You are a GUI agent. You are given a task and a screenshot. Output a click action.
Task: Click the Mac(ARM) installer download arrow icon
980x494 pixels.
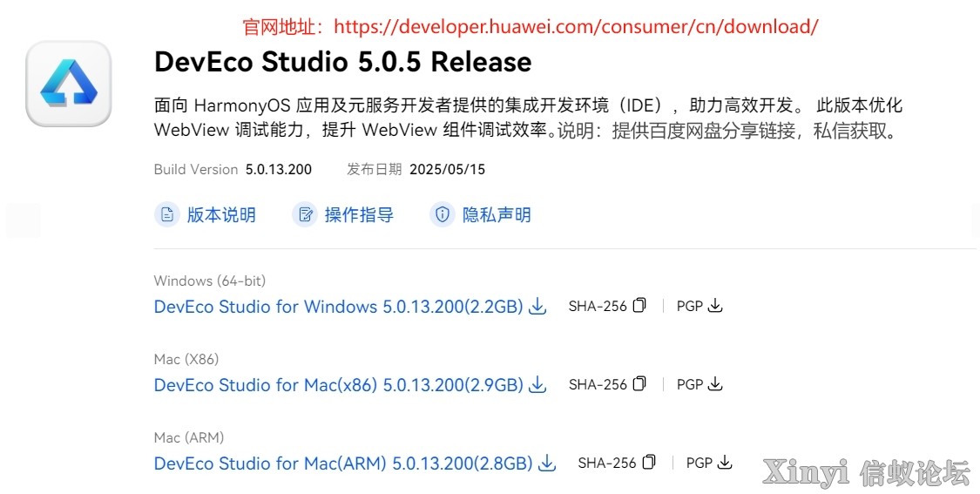547,463
